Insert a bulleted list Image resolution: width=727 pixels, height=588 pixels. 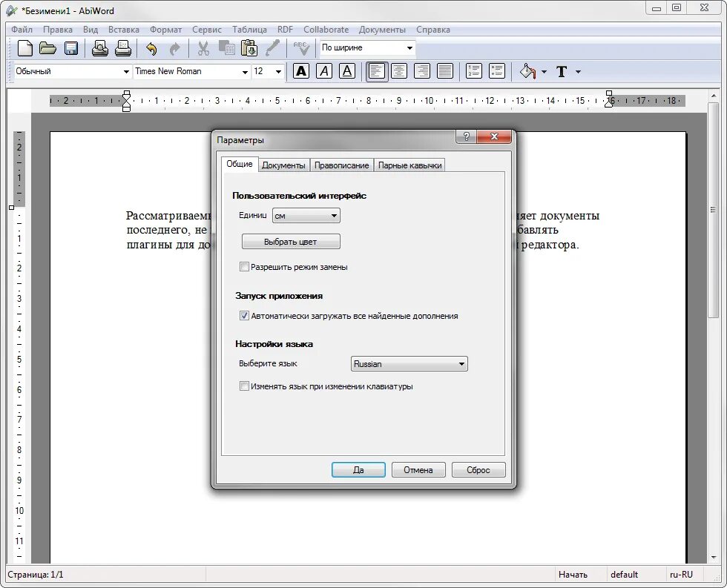(497, 71)
